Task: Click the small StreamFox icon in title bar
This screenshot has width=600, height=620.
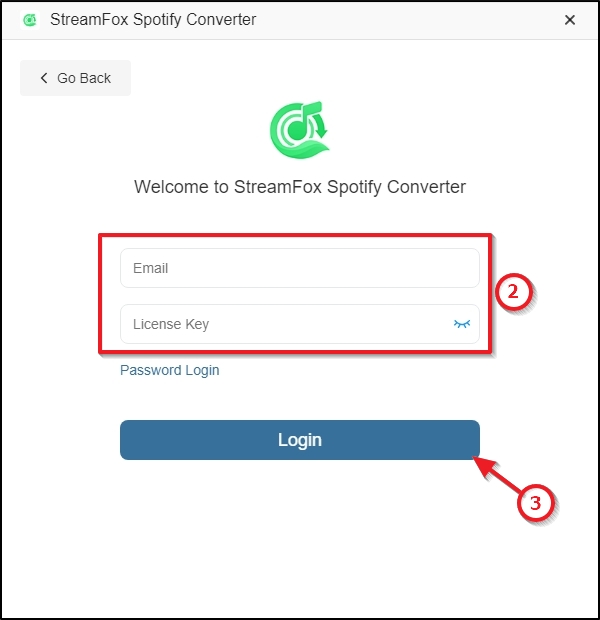Action: 30,19
